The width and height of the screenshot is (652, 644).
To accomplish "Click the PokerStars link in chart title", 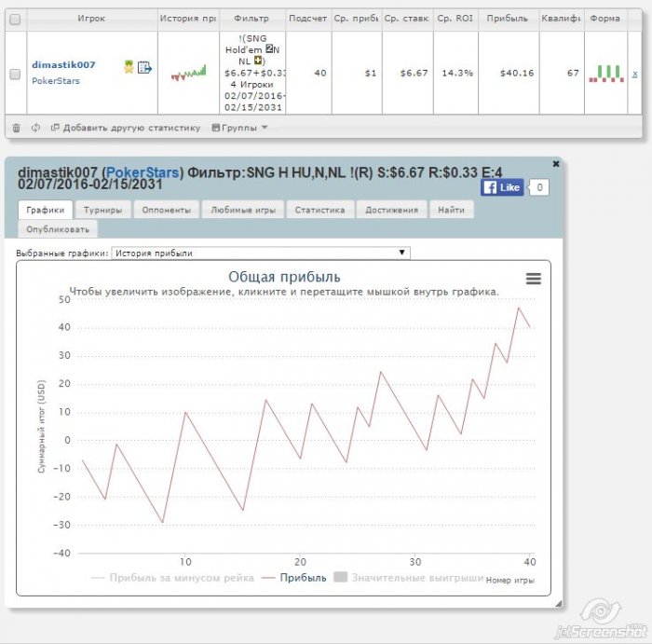I will coord(143,172).
